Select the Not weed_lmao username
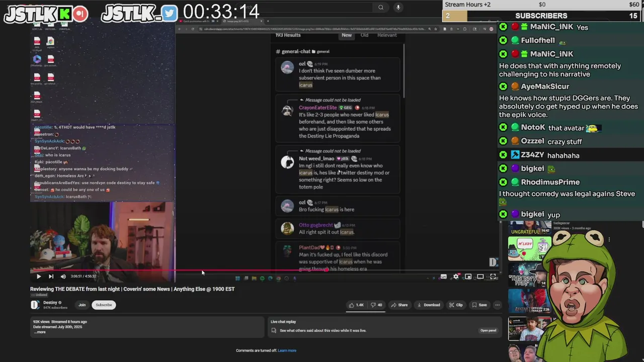This screenshot has width=644, height=362. [316, 158]
